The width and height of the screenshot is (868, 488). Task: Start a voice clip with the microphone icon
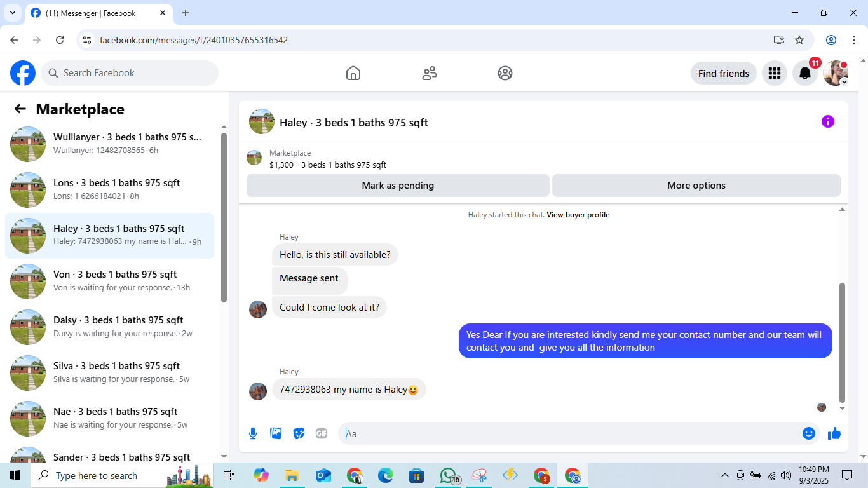pos(253,433)
